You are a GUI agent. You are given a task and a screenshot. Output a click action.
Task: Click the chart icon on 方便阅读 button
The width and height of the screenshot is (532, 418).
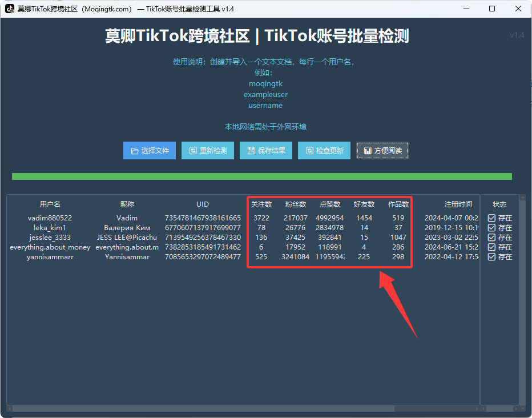pos(368,151)
